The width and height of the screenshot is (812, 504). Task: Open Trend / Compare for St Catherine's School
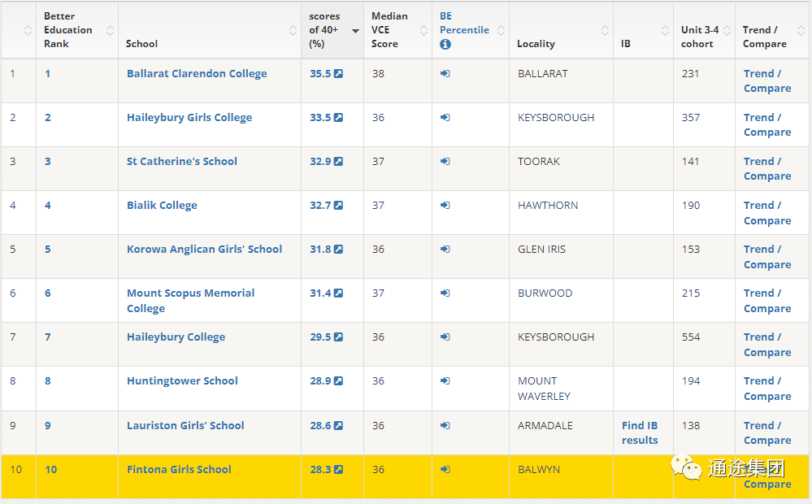click(x=767, y=169)
